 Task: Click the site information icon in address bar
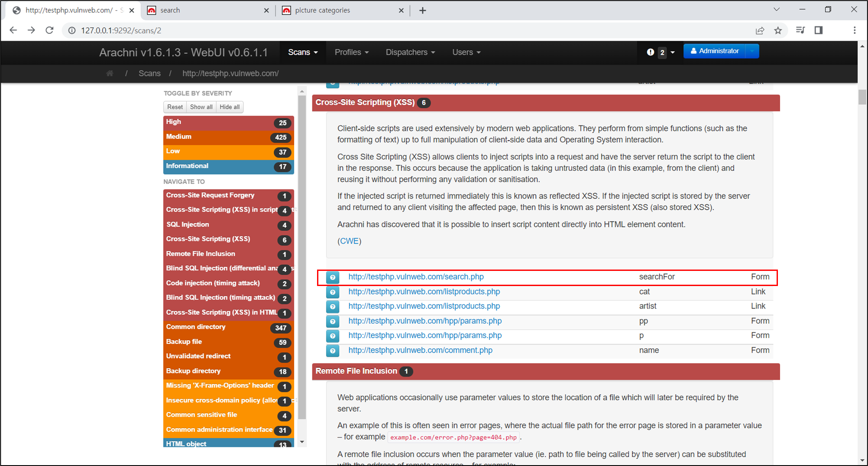[72, 30]
